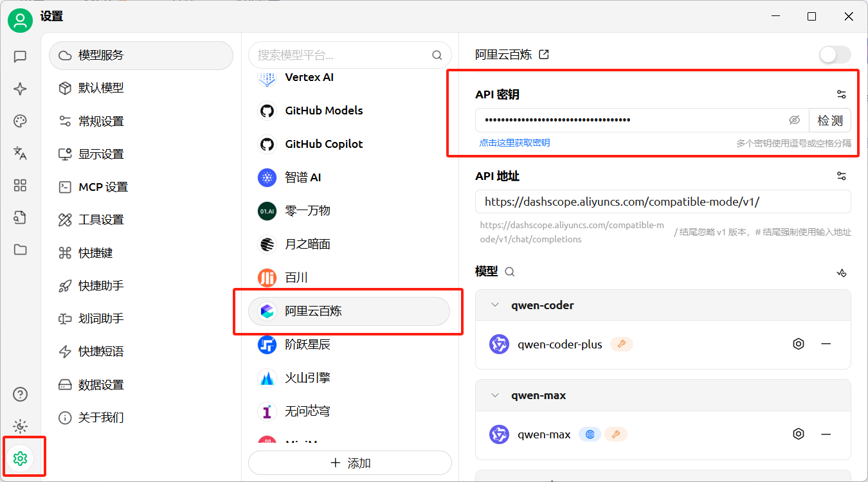Screen dimensions: 868x482
Task: Remove qwen-coder-plus with the minus icon
Action: [826, 344]
